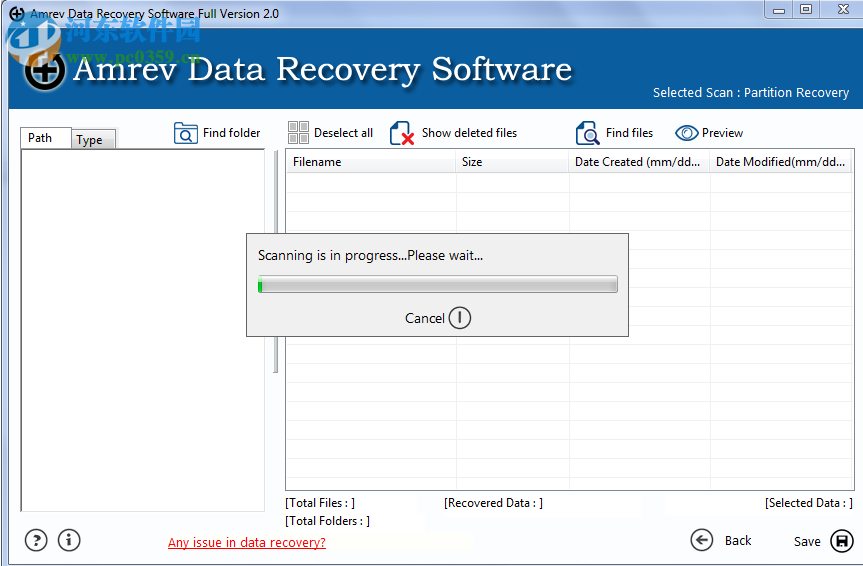Sort by the Size column header
The width and height of the screenshot is (863, 566).
pyautogui.click(x=512, y=162)
